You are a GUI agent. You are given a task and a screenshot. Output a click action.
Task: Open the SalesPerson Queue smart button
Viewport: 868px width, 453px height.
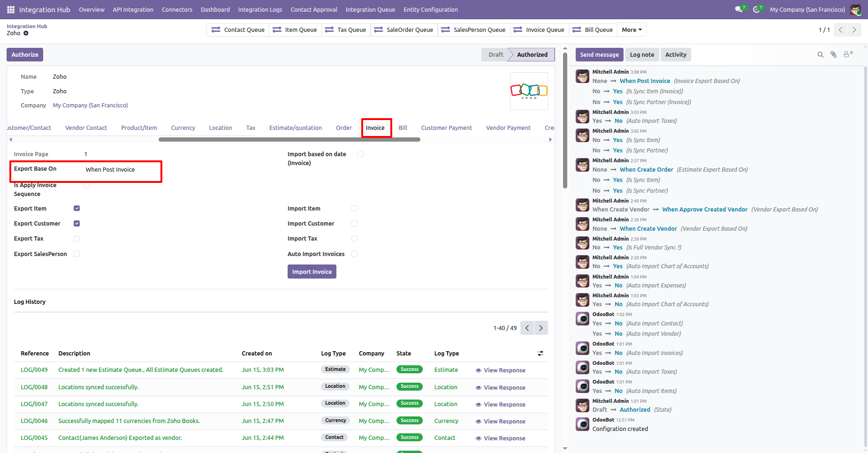pos(473,30)
